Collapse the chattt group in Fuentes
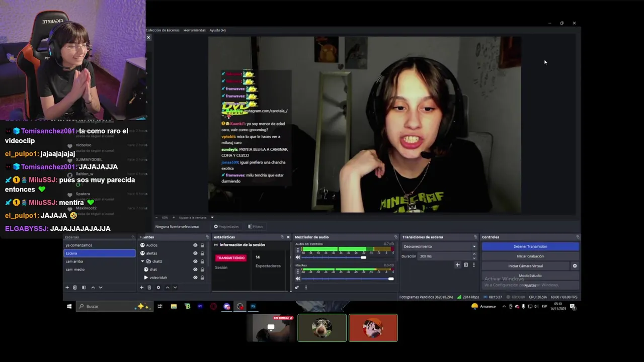Image resolution: width=644 pixels, height=362 pixels. coord(142,261)
